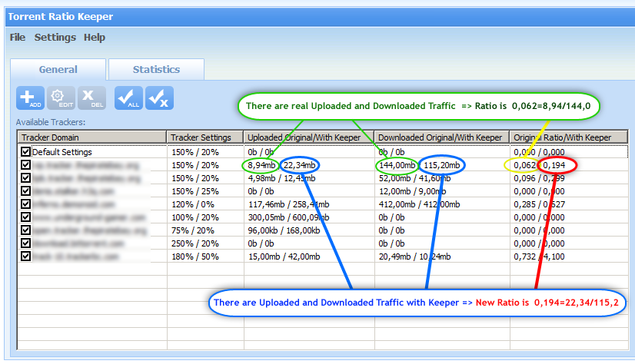Viewport: 635px width, 364px height.
Task: Sort by Tracker Domain column header
Action: click(x=92, y=137)
